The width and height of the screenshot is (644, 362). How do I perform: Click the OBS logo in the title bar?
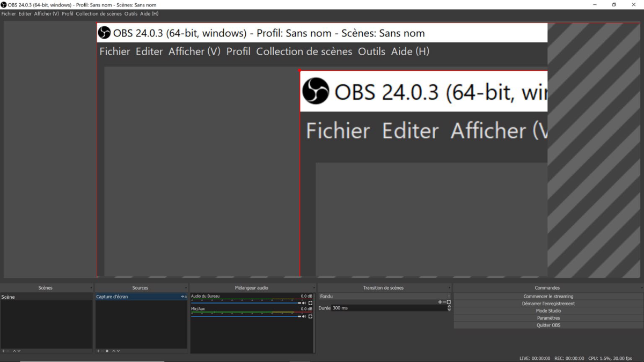click(4, 5)
